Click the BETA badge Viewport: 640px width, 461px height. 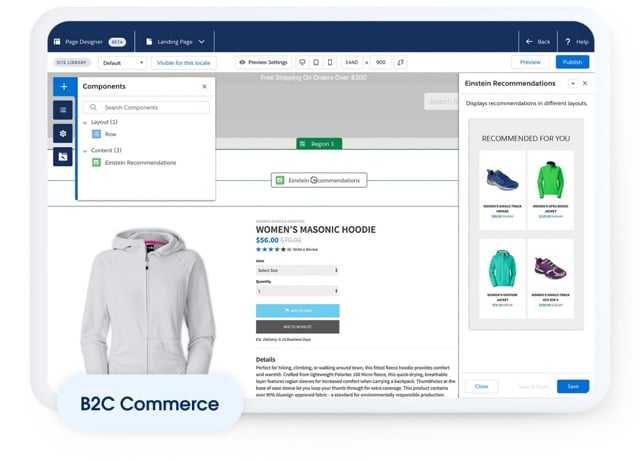point(117,42)
